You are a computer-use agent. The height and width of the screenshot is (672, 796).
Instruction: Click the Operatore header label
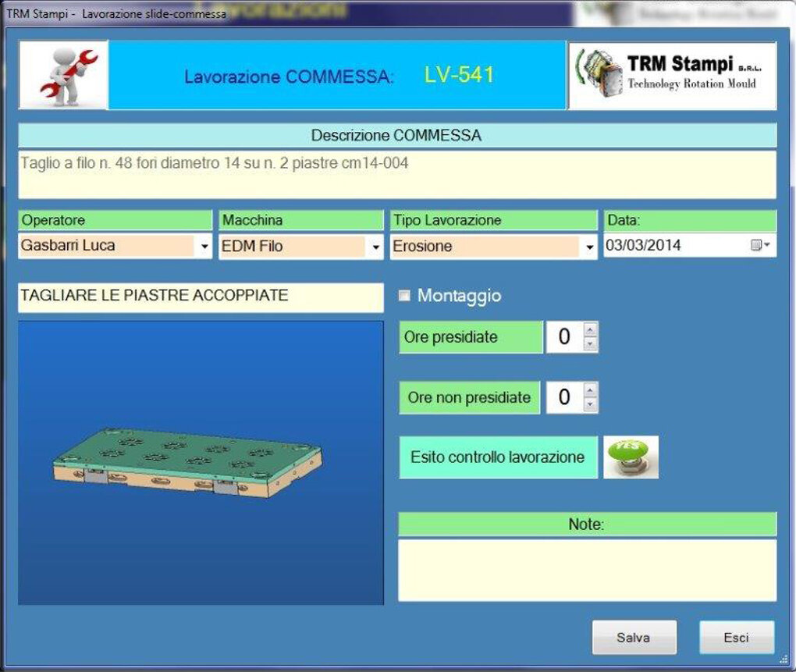point(115,220)
